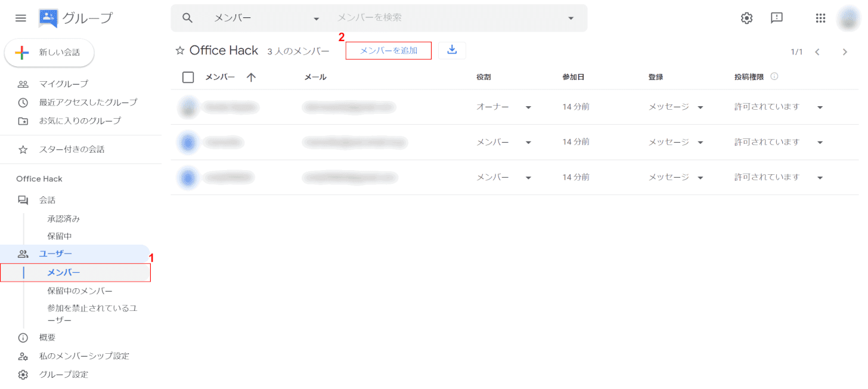This screenshot has width=868, height=389.
Task: Click the 登録 column header
Action: (x=656, y=77)
